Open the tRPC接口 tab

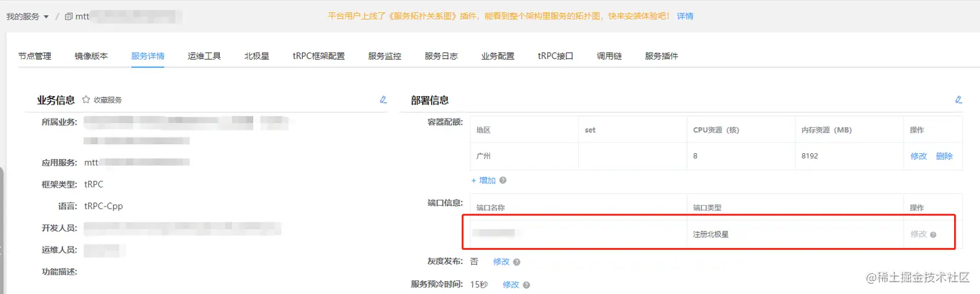555,56
